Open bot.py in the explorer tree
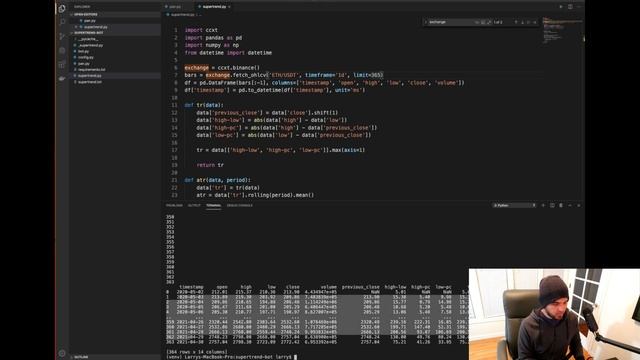The height and width of the screenshot is (360, 640). coord(116,51)
